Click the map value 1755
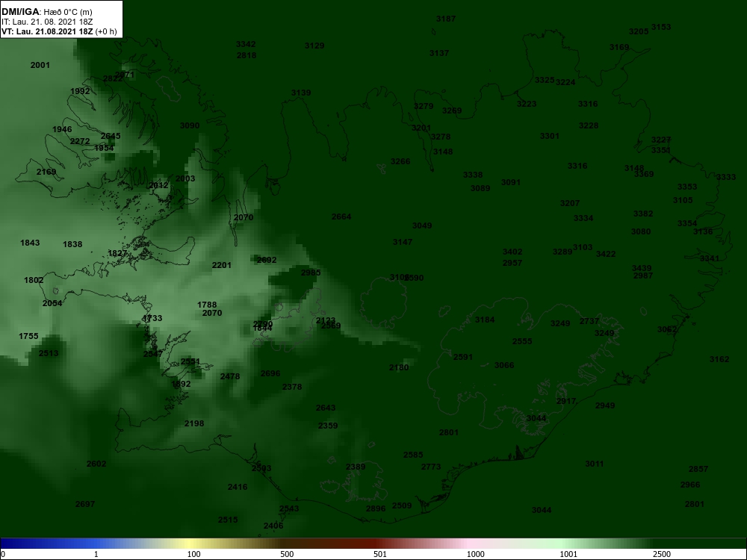Viewport: 747px width, 560px height. (28, 336)
